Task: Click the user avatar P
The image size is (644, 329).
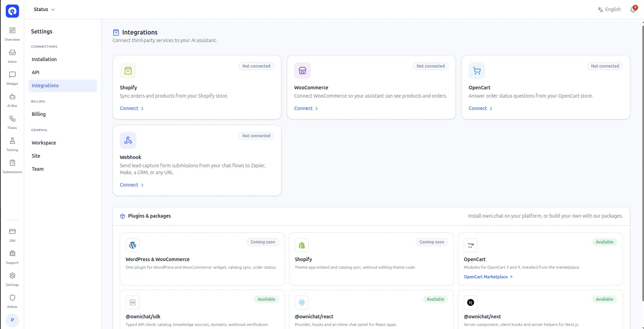Action: pos(12,320)
